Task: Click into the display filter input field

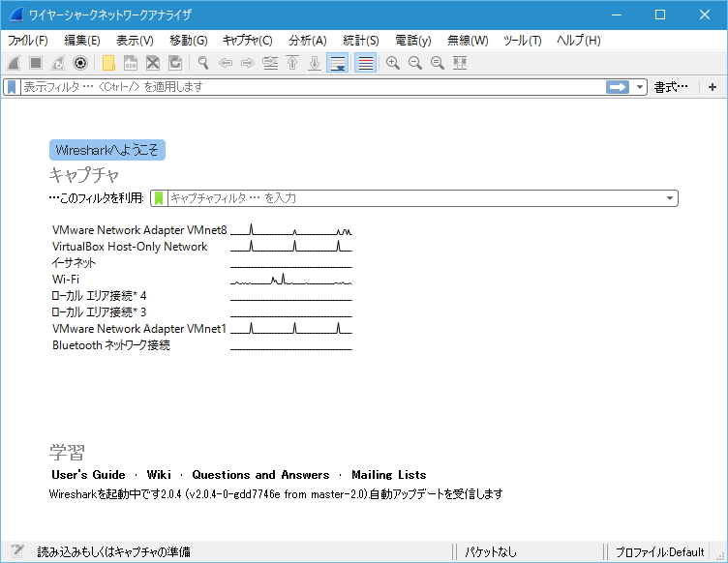Action: pyautogui.click(x=313, y=87)
